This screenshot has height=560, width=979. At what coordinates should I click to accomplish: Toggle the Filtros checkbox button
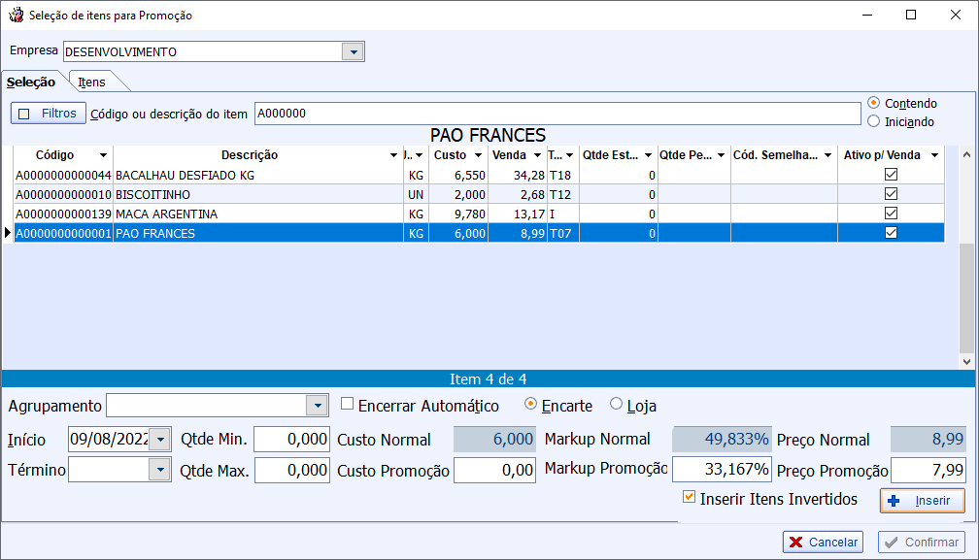tap(49, 114)
